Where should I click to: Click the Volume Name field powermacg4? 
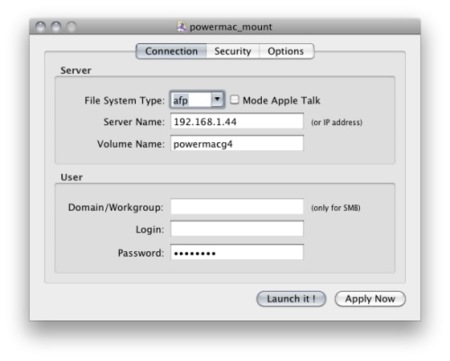[237, 143]
